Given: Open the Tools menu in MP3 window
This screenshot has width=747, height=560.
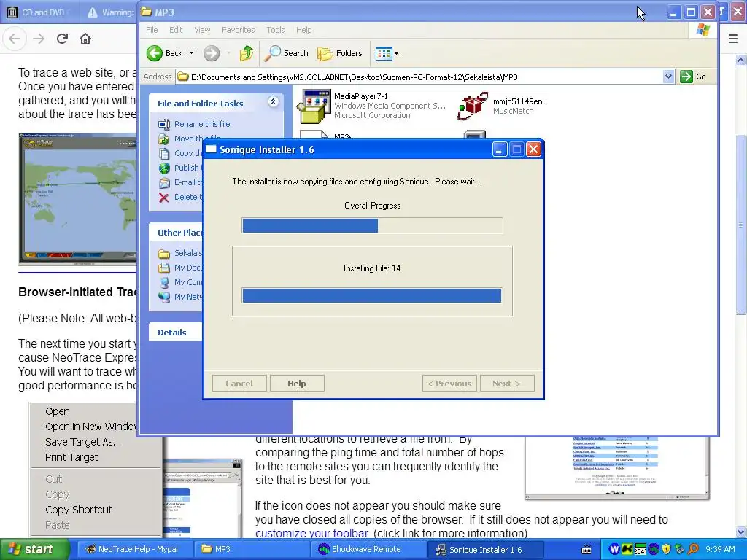Looking at the screenshot, I should pos(275,30).
